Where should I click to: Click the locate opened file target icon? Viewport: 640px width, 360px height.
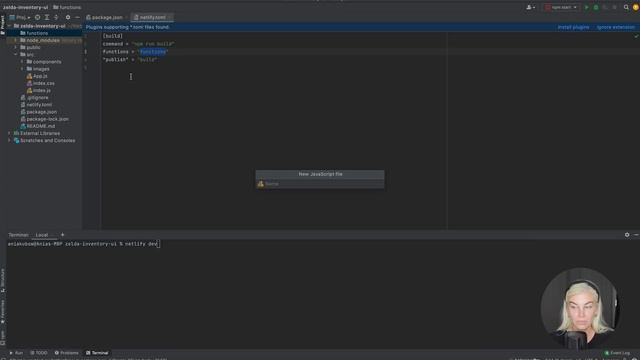(38, 18)
